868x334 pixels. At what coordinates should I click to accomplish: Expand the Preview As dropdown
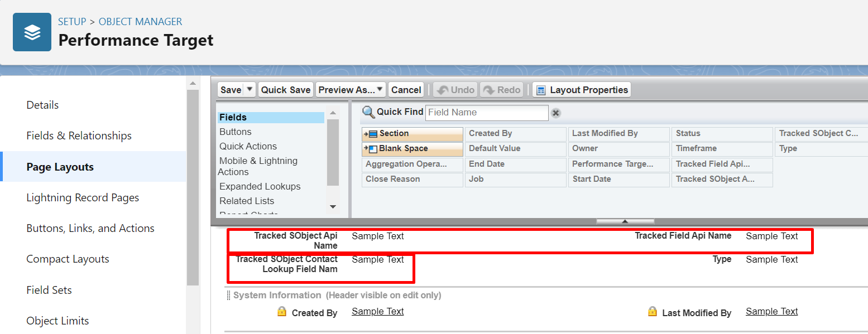point(380,90)
